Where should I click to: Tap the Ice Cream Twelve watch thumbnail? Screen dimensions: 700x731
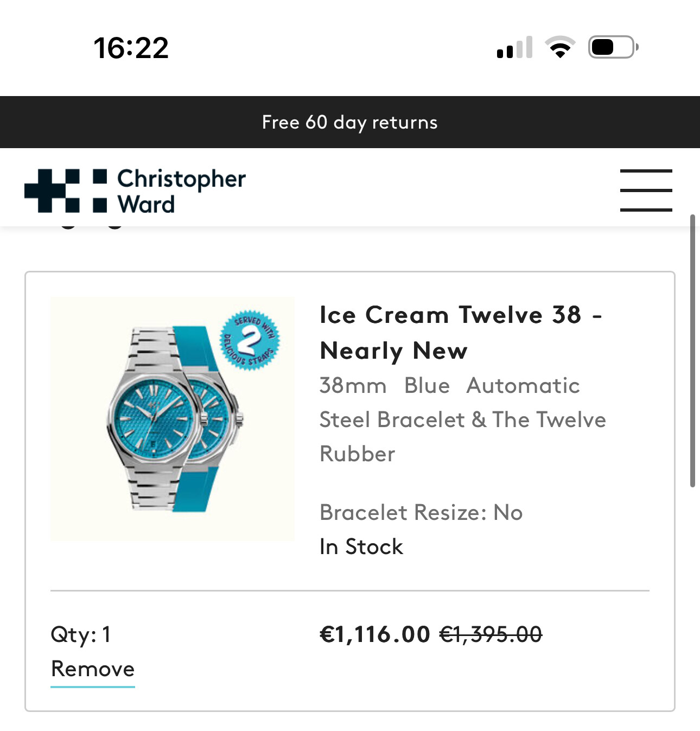point(173,418)
